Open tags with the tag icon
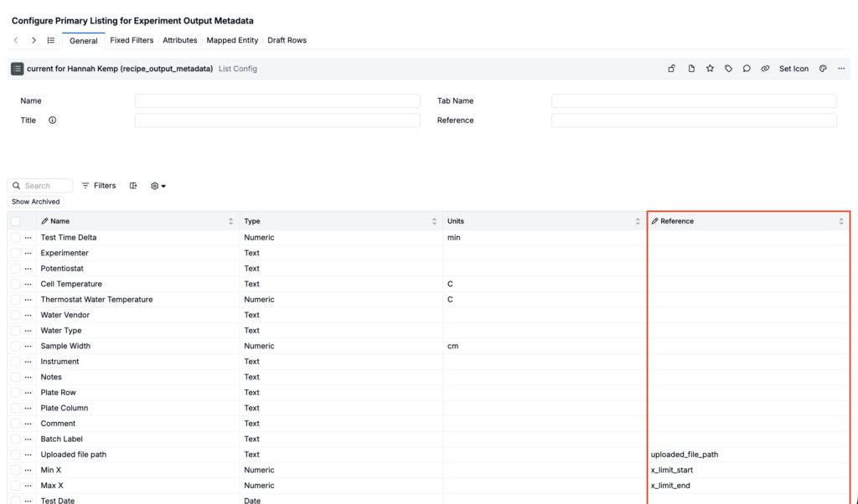 (x=728, y=69)
